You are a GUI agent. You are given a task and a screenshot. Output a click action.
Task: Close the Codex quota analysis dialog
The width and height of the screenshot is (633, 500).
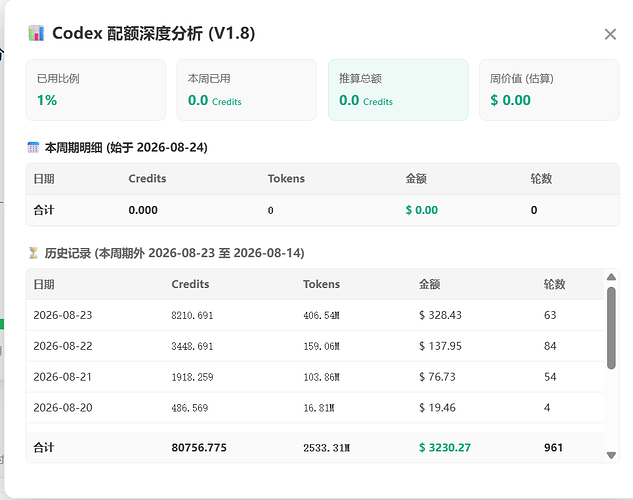pos(610,34)
